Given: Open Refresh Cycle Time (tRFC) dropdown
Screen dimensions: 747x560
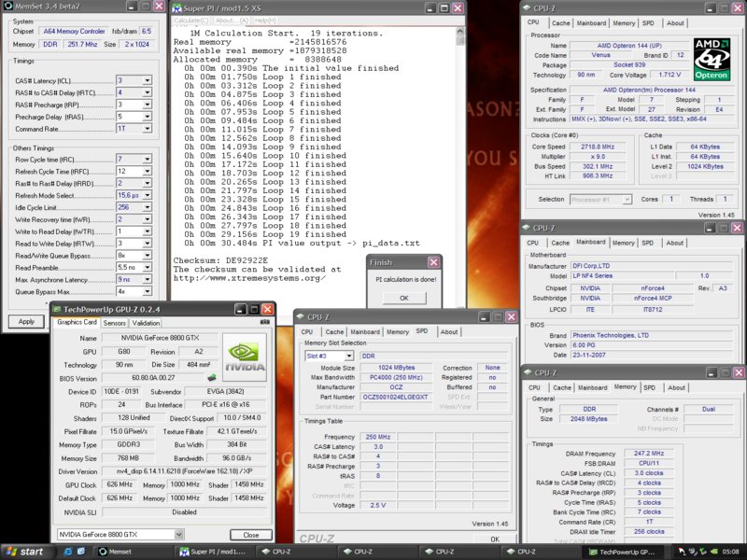Looking at the screenshot, I should point(148,171).
